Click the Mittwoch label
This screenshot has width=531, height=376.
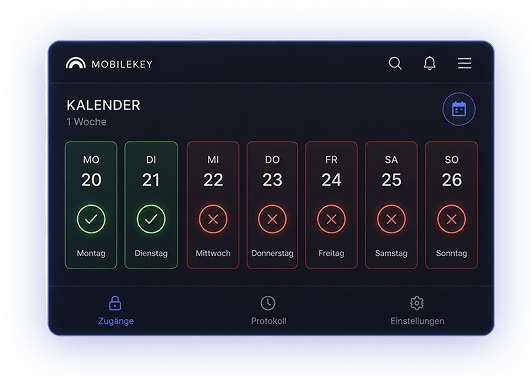[213, 253]
